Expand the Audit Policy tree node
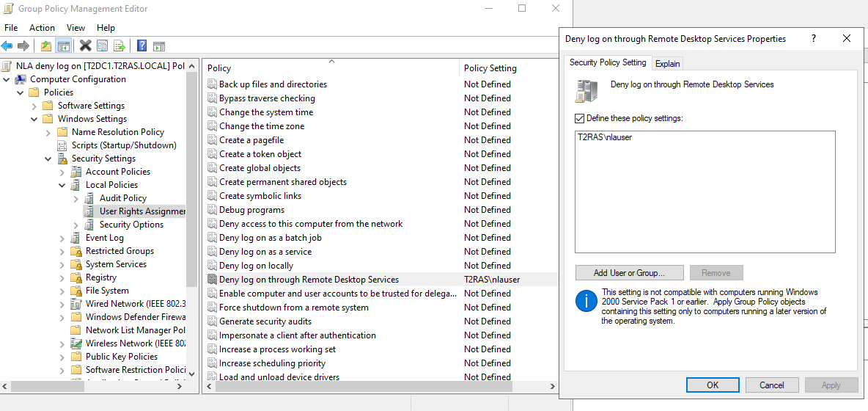 (76, 198)
